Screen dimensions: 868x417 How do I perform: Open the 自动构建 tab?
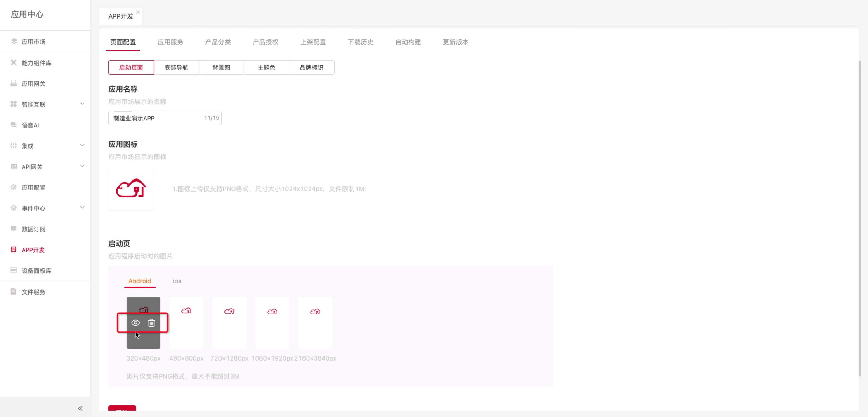(408, 42)
